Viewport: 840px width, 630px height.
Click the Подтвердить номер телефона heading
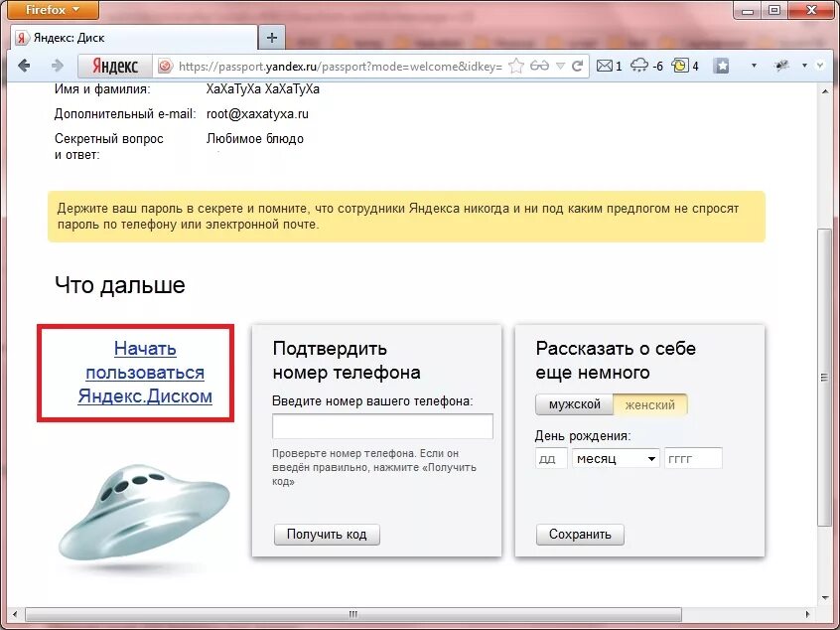click(347, 361)
